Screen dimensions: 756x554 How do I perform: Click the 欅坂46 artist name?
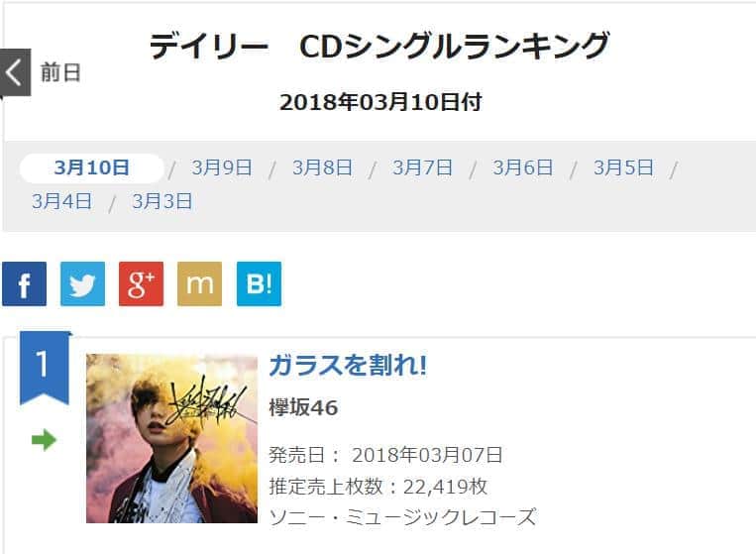click(303, 408)
